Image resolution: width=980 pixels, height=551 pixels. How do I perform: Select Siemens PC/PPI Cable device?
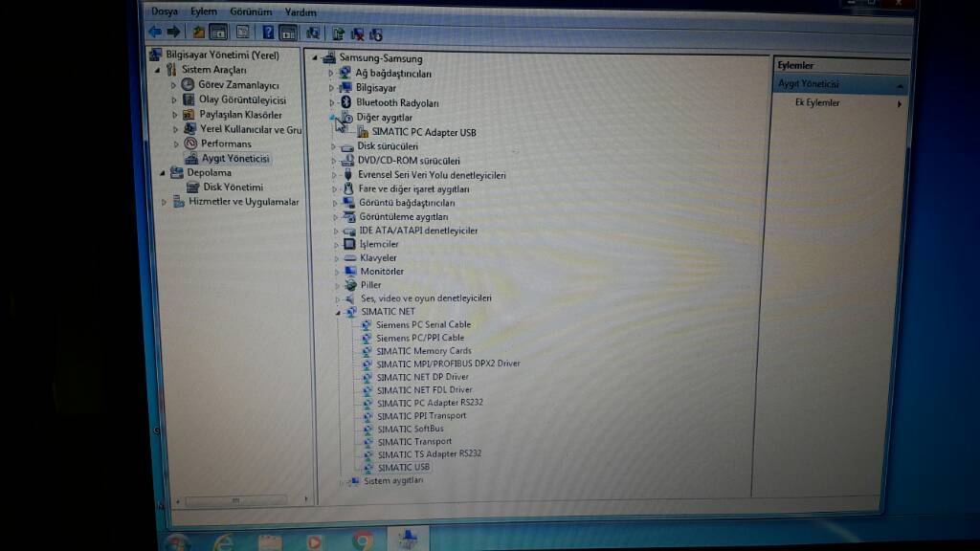point(420,338)
